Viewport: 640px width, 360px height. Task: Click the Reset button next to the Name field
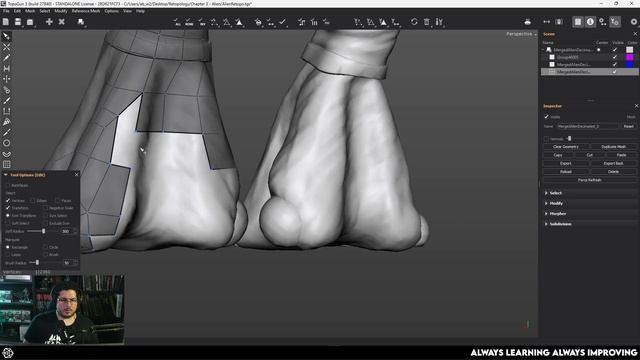coord(629,126)
